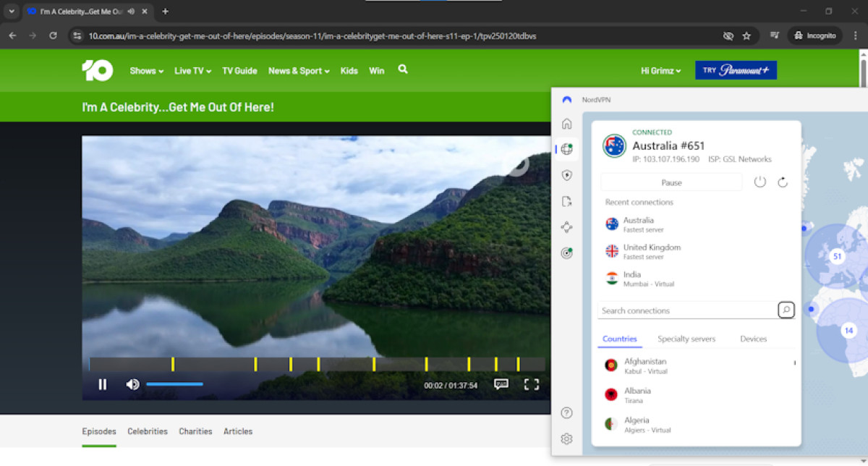Image resolution: width=868 pixels, height=466 pixels.
Task: Open NordVPN home sidebar icon
Action: click(x=566, y=124)
